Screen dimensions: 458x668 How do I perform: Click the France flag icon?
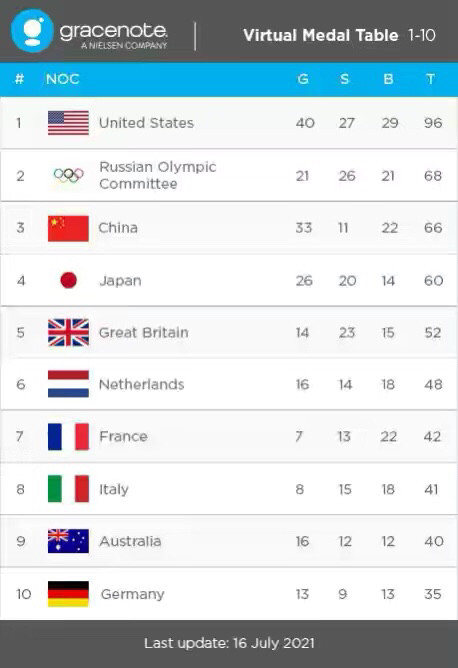point(68,437)
